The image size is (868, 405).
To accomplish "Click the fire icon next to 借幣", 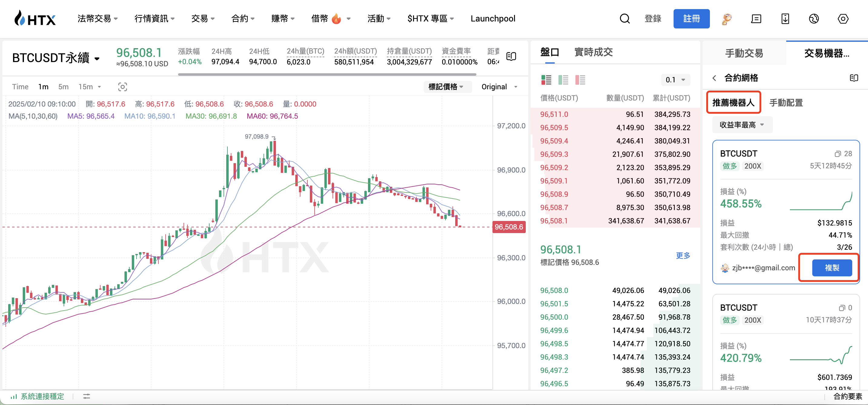I will click(336, 18).
